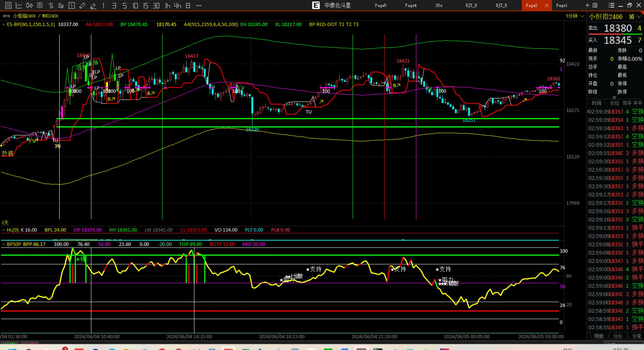Click the chain link icon beside 小恒指2406
Screen dimensions: 644x350
7,16
